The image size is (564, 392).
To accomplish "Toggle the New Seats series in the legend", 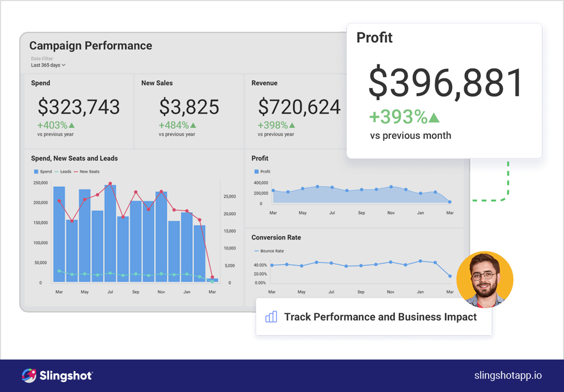I will 86,172.
